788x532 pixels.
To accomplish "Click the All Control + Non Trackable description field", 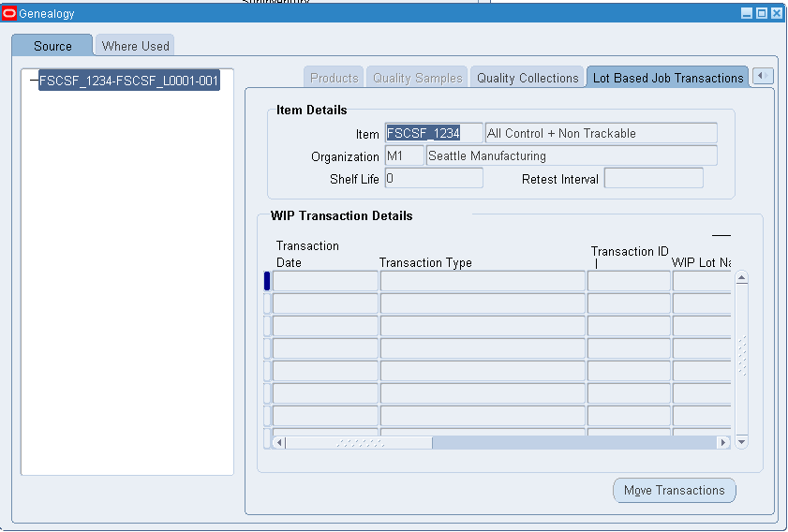I will 601,133.
